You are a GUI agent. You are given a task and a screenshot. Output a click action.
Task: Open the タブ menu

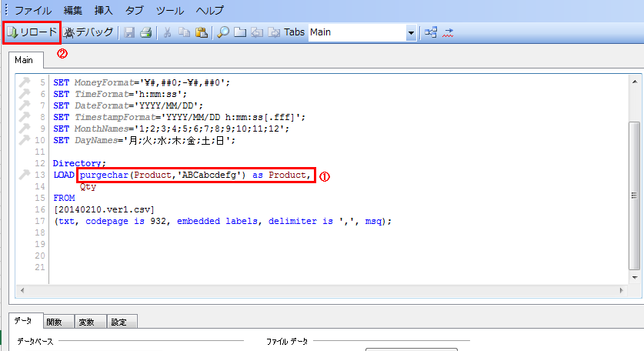click(x=135, y=10)
